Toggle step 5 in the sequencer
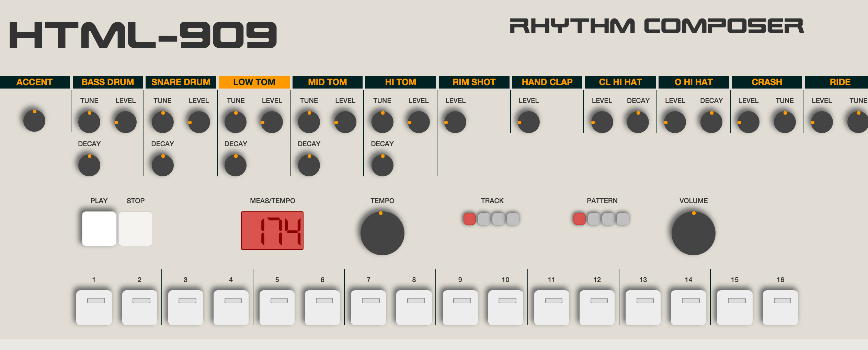Screen dimensions: 868x350 [277, 308]
